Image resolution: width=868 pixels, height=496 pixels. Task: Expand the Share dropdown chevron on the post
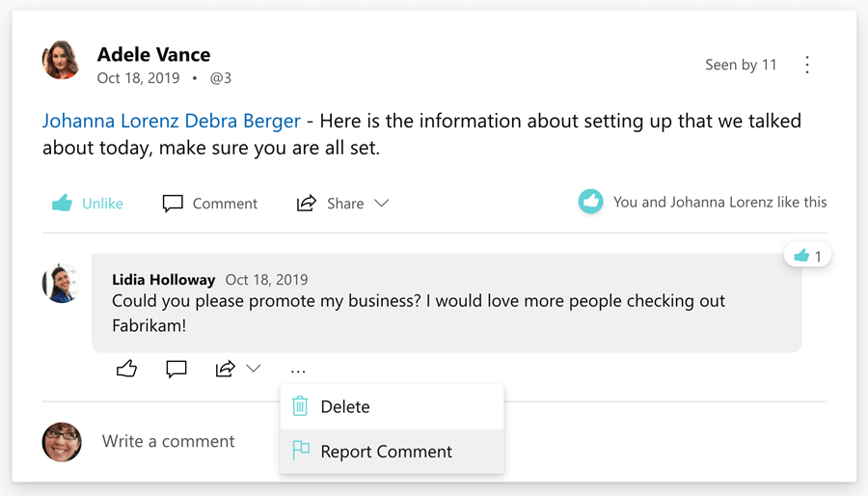[382, 203]
